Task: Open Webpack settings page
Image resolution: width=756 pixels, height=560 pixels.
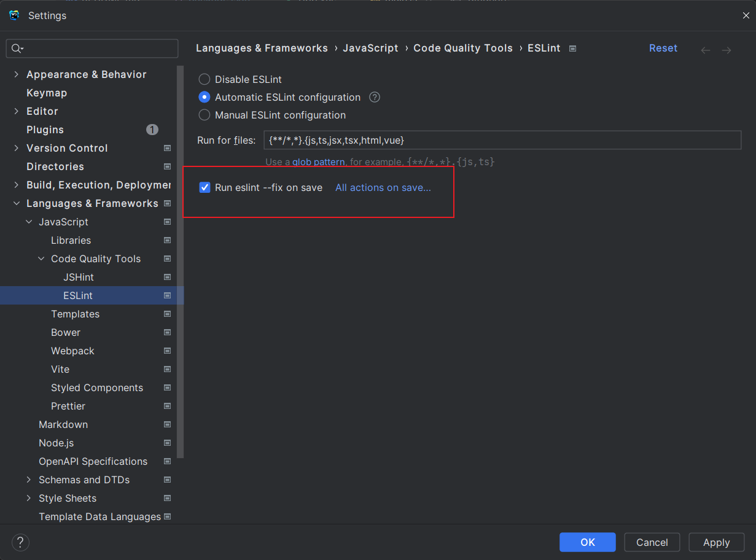Action: click(x=72, y=351)
